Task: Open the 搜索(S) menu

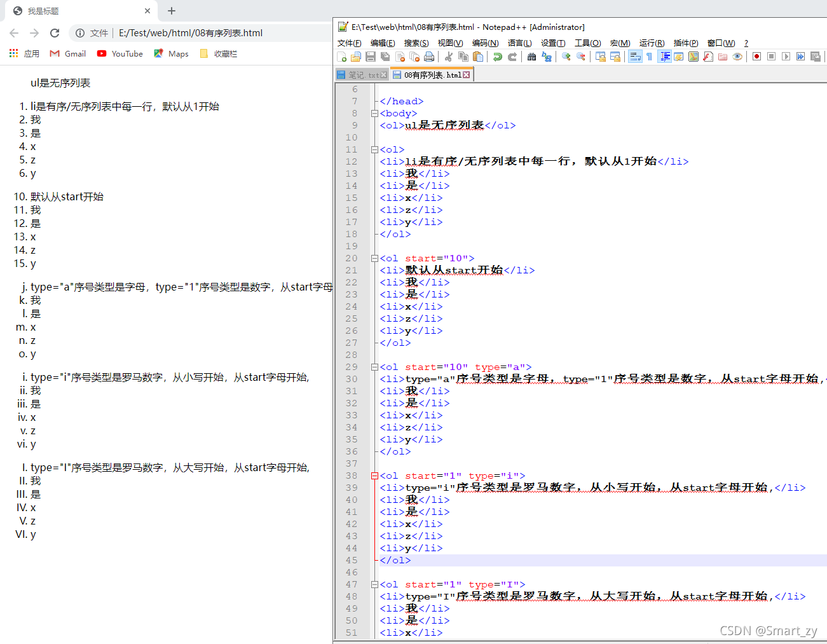Action: 416,43
